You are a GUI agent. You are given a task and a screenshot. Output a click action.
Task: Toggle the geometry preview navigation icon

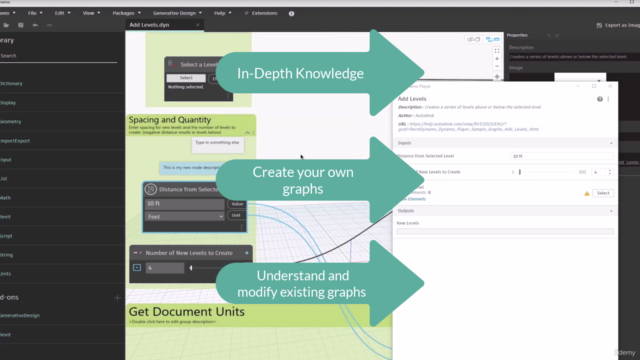tap(473, 40)
